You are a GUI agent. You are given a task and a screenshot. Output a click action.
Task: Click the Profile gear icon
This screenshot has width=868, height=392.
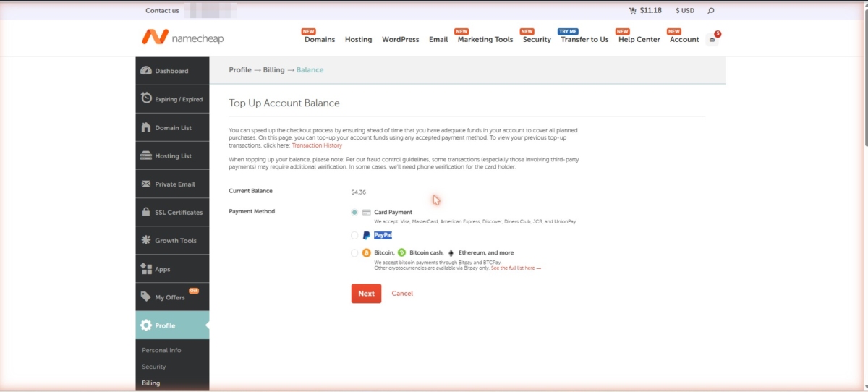pyautogui.click(x=146, y=325)
